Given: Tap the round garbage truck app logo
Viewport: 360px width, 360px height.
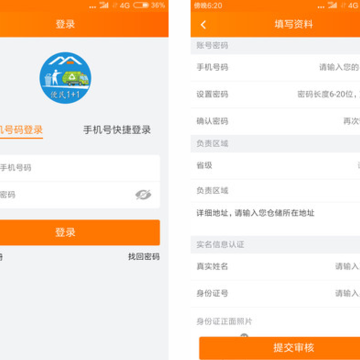Looking at the screenshot, I should tap(65, 78).
